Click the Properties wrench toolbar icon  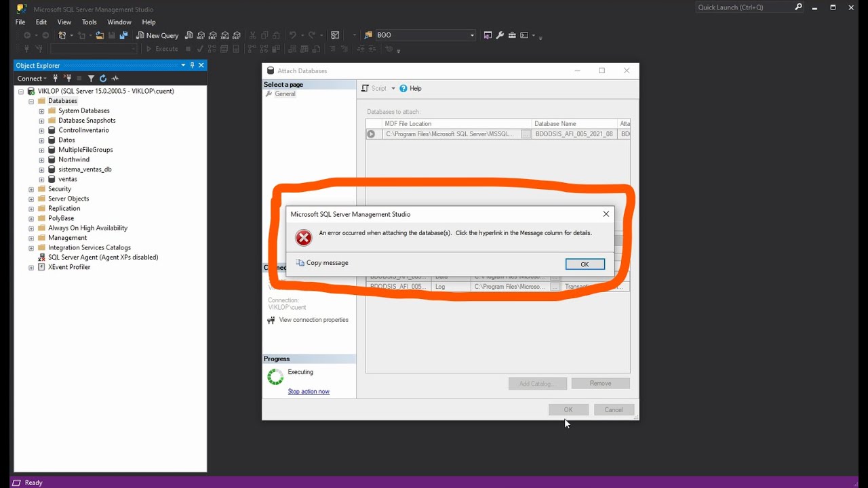[x=500, y=35]
